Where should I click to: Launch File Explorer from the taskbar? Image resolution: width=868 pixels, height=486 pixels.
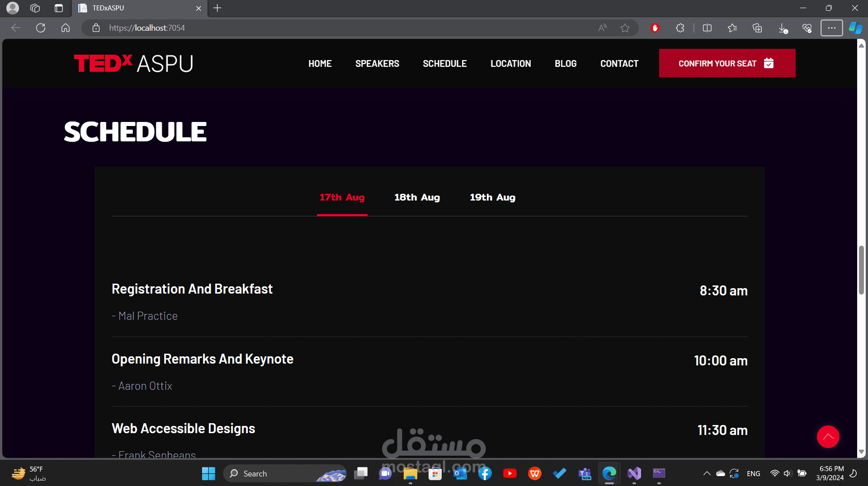[410, 473]
